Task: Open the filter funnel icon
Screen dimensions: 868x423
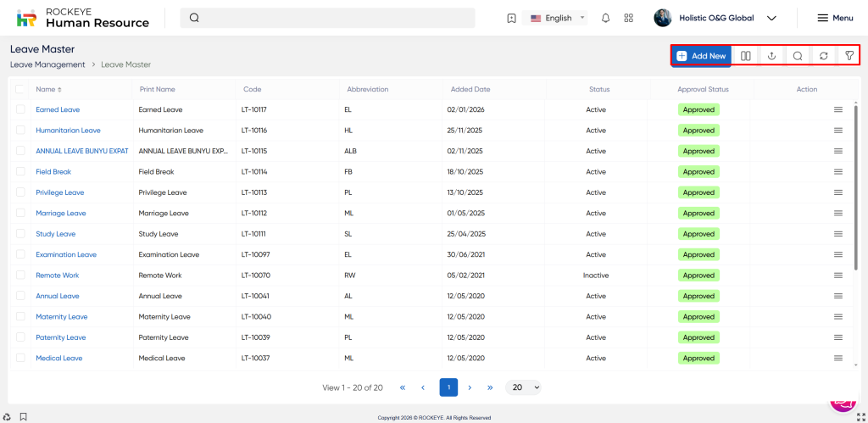Action: point(849,56)
